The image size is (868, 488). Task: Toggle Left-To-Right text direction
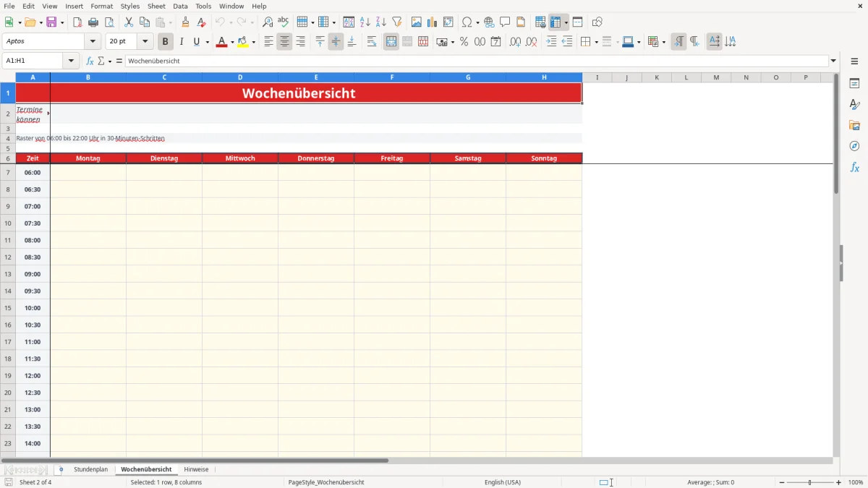click(x=678, y=42)
